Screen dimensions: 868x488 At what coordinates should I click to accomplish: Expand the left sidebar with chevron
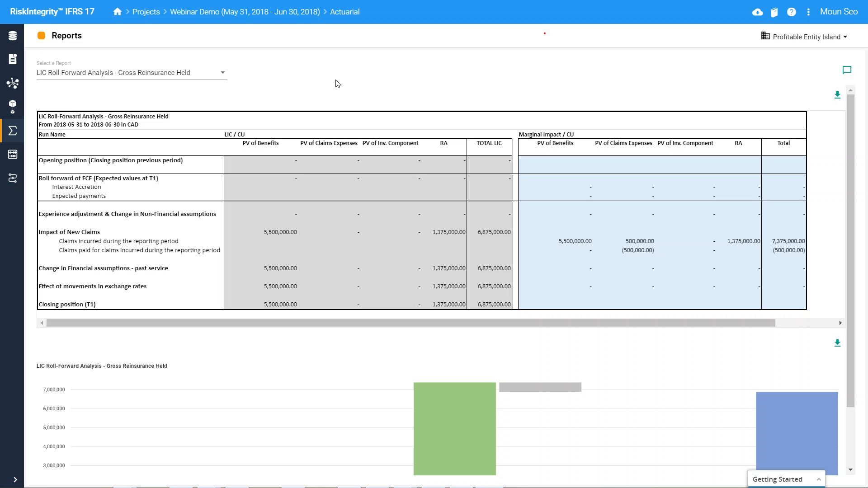point(15,479)
